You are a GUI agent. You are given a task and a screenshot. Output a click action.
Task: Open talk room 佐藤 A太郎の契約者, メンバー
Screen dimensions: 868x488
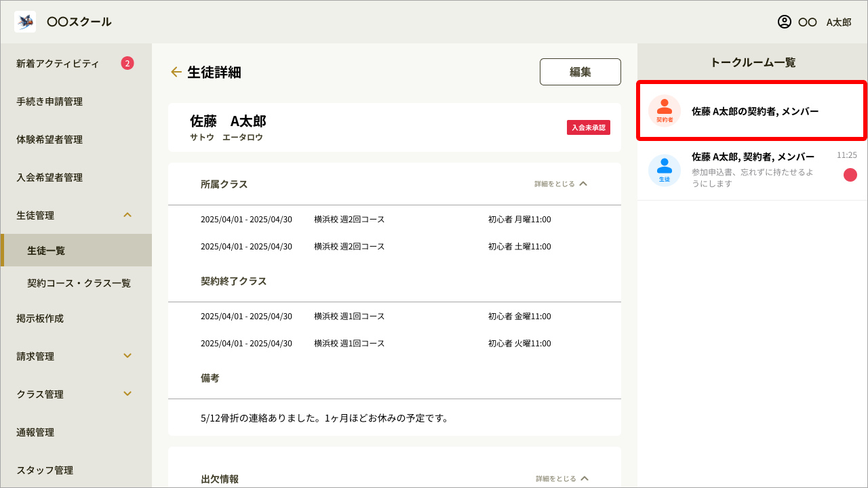(x=752, y=110)
